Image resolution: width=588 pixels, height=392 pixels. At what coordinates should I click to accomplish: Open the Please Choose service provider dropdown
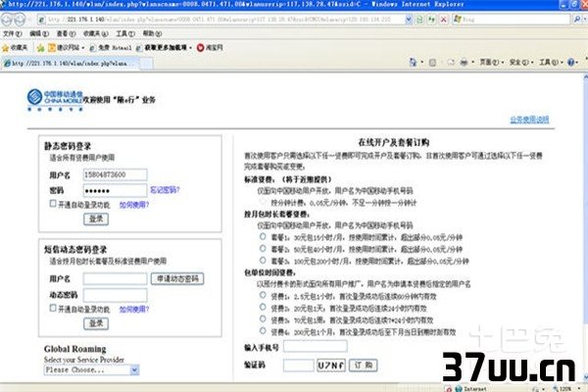click(91, 369)
